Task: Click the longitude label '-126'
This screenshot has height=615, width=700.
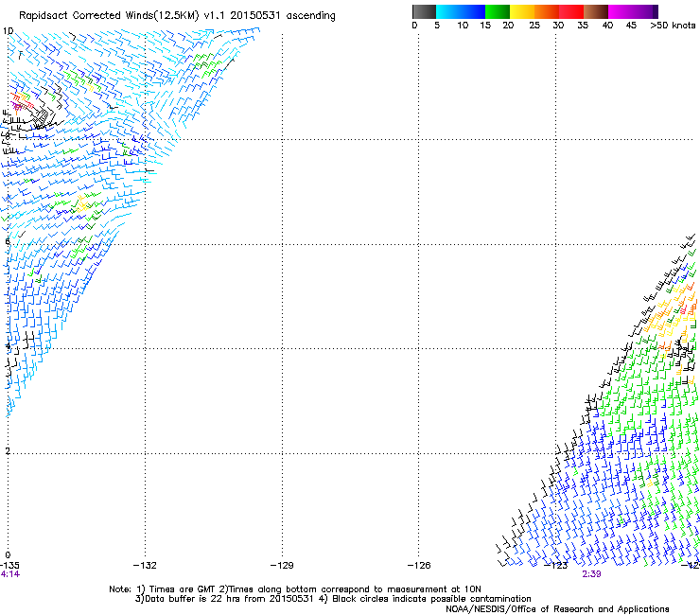Action: pos(419,566)
